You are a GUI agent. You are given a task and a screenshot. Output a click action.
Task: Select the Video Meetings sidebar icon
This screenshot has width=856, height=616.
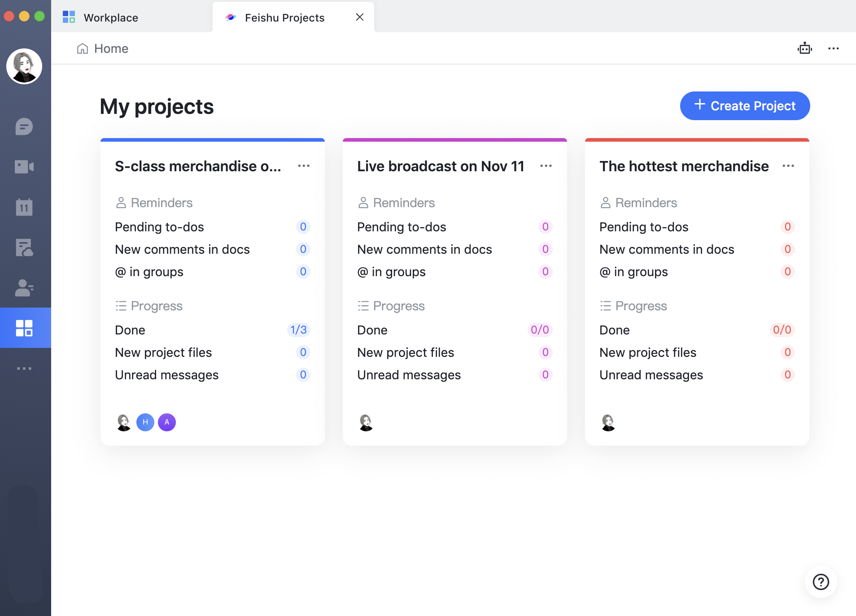25,167
